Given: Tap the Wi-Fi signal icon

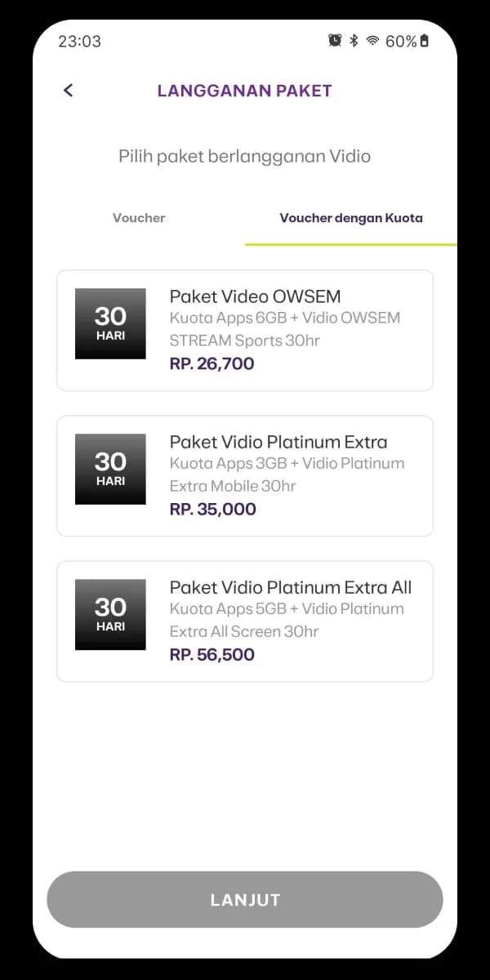Looking at the screenshot, I should click(x=373, y=41).
